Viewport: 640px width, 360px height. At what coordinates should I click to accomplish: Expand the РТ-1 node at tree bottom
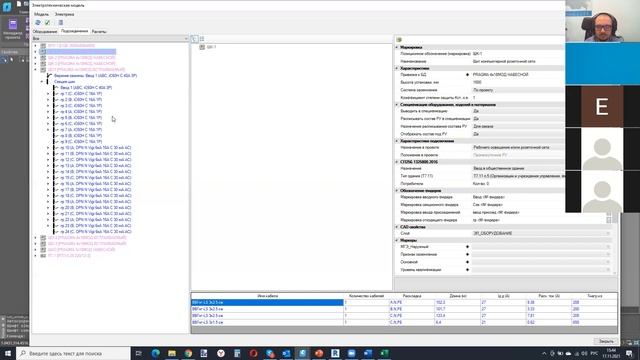pyautogui.click(x=36, y=256)
